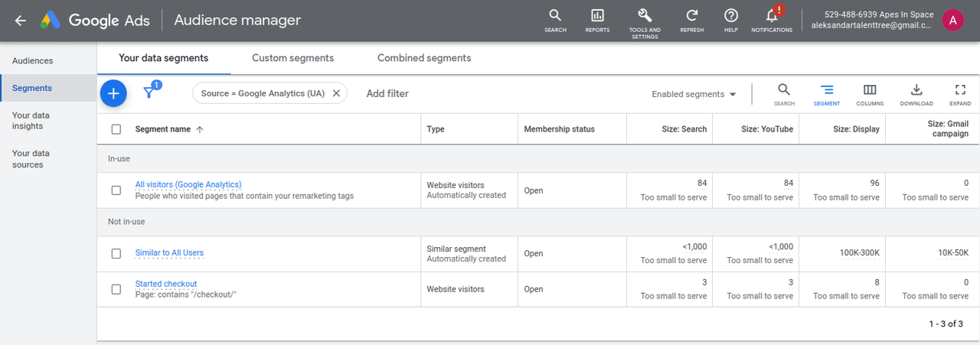
Task: Tick the select-all checkbox in header row
Action: (116, 129)
